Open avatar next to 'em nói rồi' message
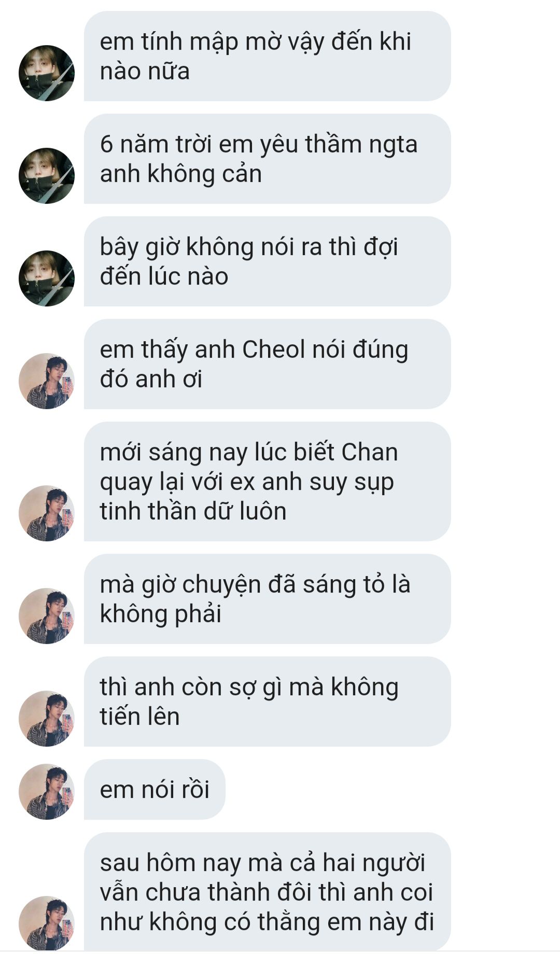 click(47, 792)
